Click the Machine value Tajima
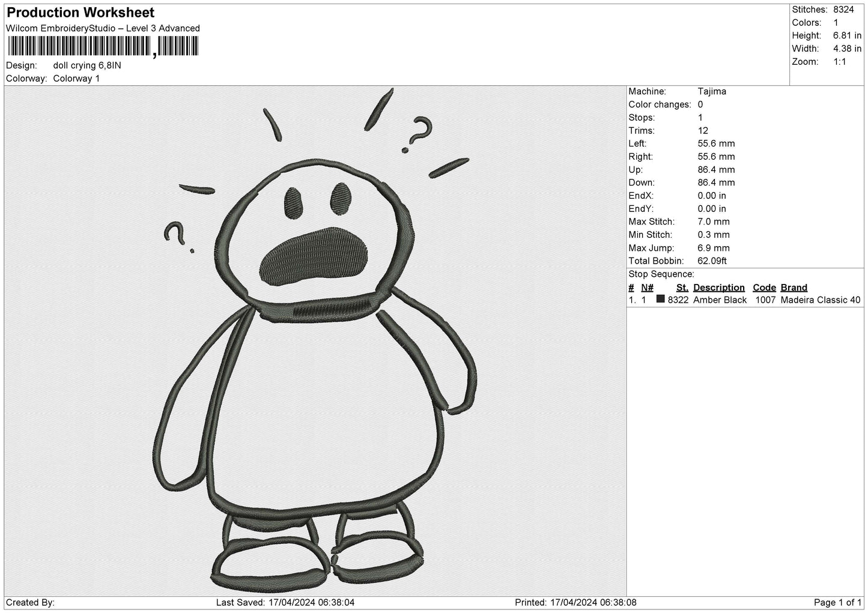This screenshot has width=868, height=613. click(x=712, y=91)
